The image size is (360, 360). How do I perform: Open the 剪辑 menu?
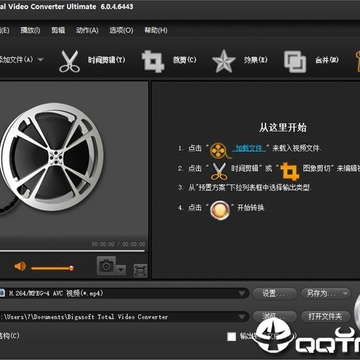[58, 30]
